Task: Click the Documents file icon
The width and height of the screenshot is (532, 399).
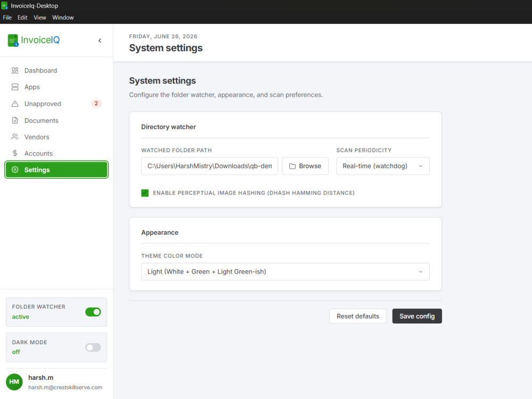Action: point(15,120)
